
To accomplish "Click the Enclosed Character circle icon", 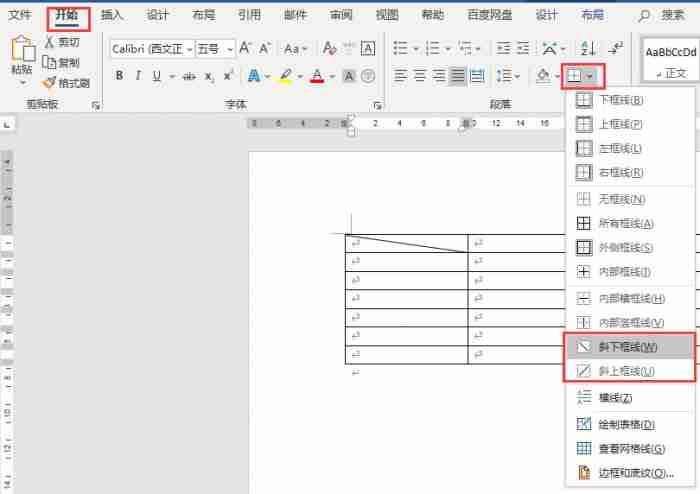I will coord(368,76).
